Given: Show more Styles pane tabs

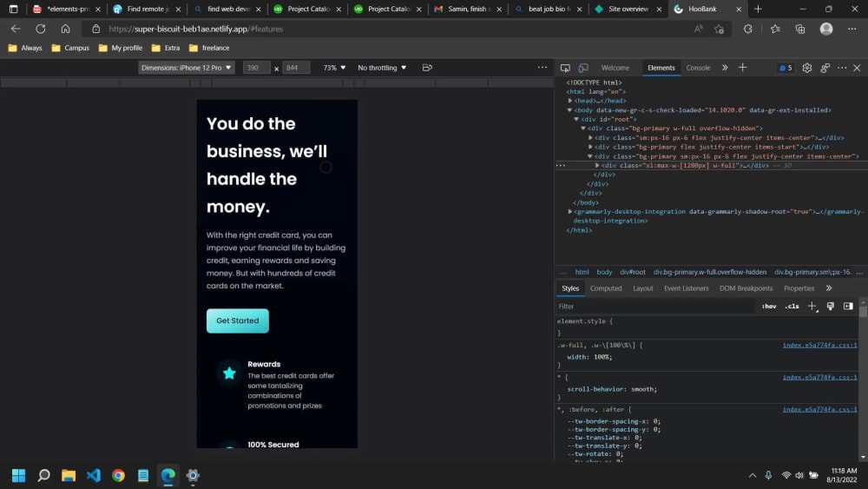Looking at the screenshot, I should point(829,288).
